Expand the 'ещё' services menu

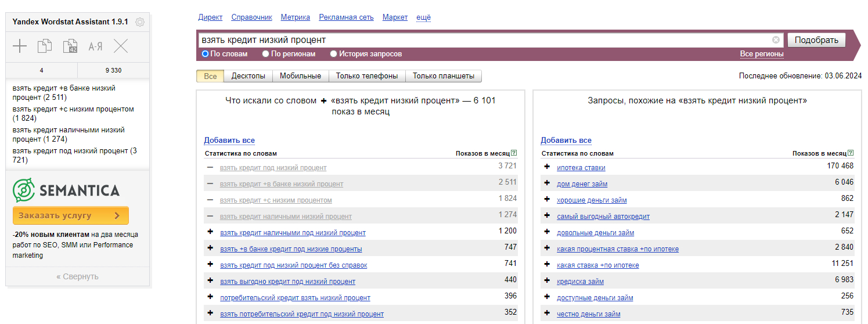[x=423, y=17]
